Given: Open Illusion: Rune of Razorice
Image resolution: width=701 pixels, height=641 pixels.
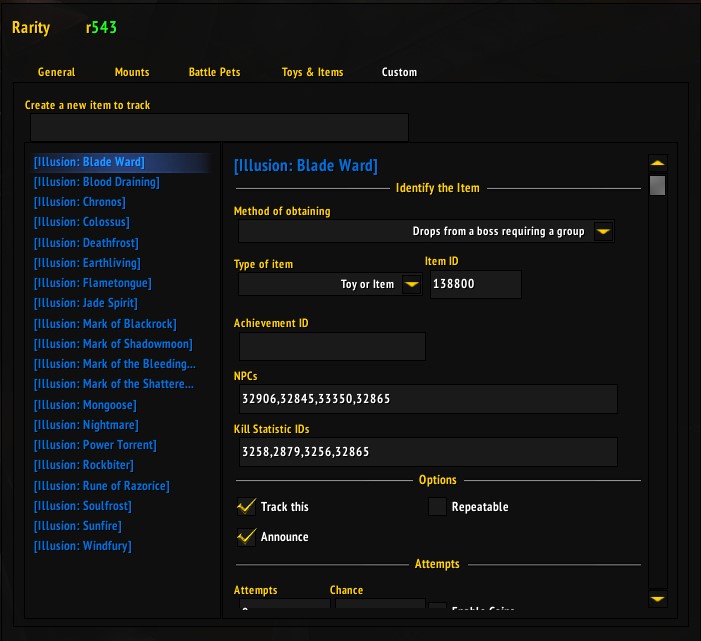Looking at the screenshot, I should (x=101, y=486).
